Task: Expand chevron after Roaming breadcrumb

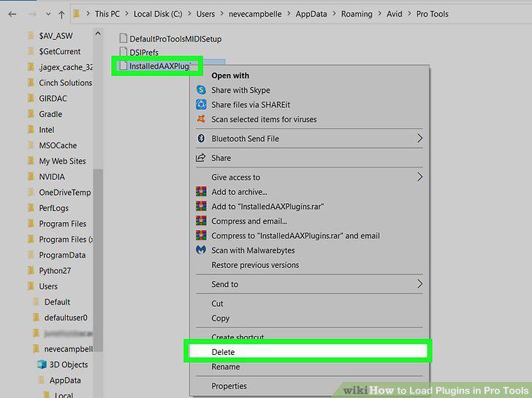Action: 380,14
